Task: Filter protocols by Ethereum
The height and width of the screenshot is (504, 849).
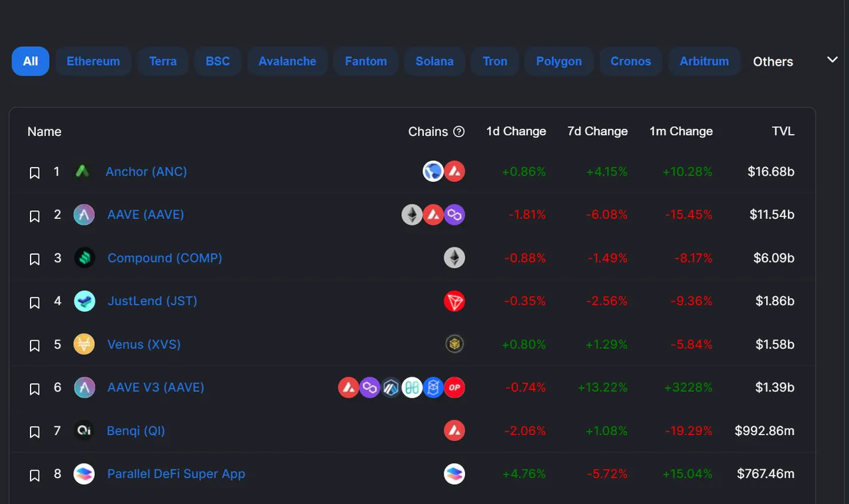Action: (94, 61)
